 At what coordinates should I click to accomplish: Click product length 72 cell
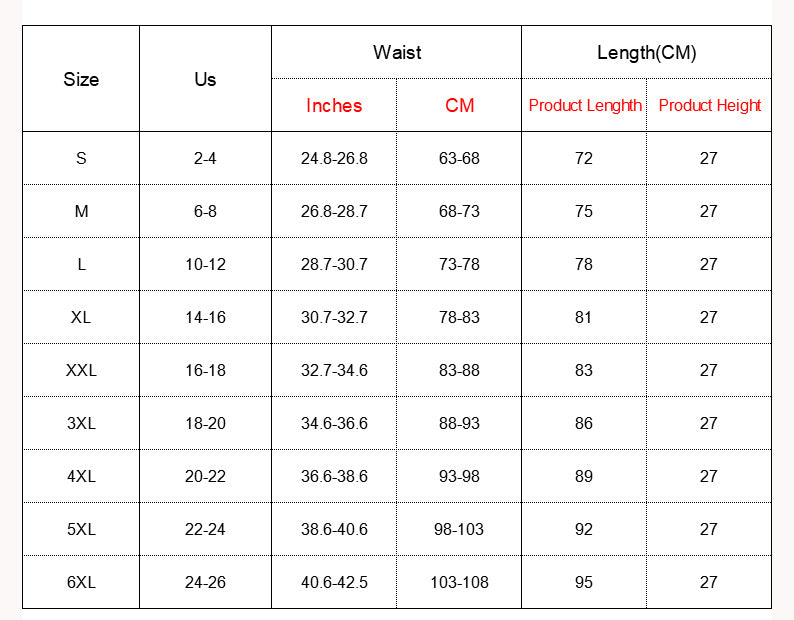click(584, 158)
